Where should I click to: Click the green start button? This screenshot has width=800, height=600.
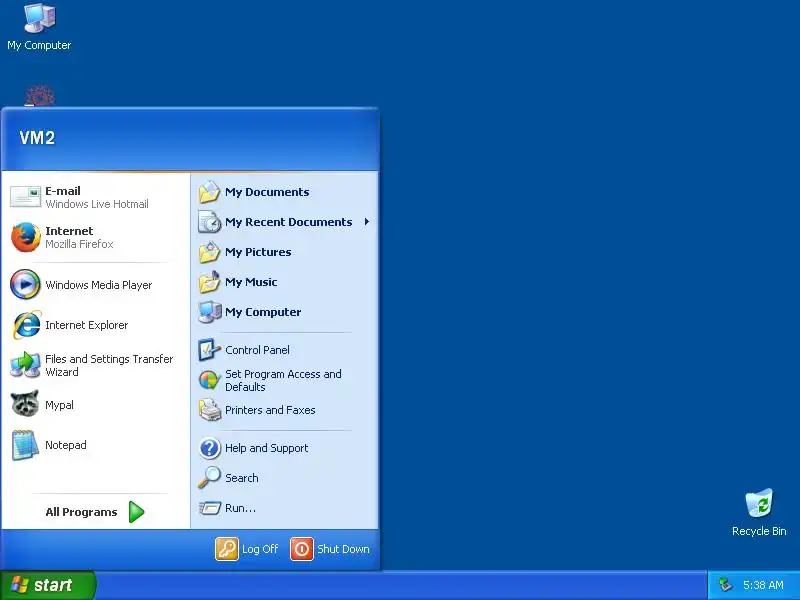click(48, 585)
